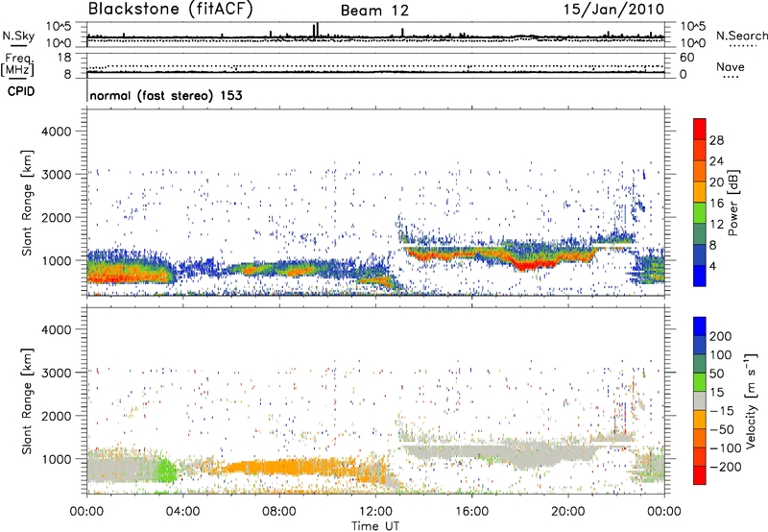This screenshot has height=532, width=768.
Task: Select the 24 label on power colorbar
Action: pos(716,161)
